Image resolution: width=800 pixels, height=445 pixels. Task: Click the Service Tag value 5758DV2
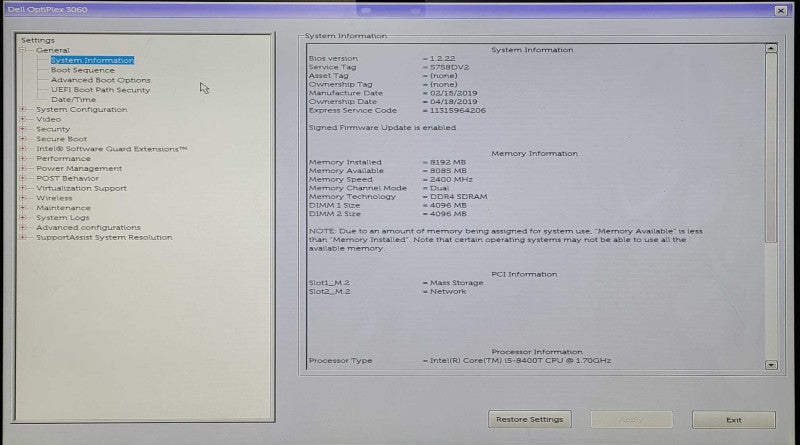point(449,67)
